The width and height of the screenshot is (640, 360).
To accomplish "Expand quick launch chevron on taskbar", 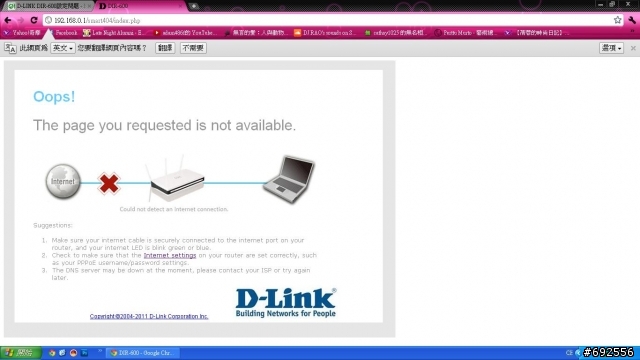I will (100, 351).
